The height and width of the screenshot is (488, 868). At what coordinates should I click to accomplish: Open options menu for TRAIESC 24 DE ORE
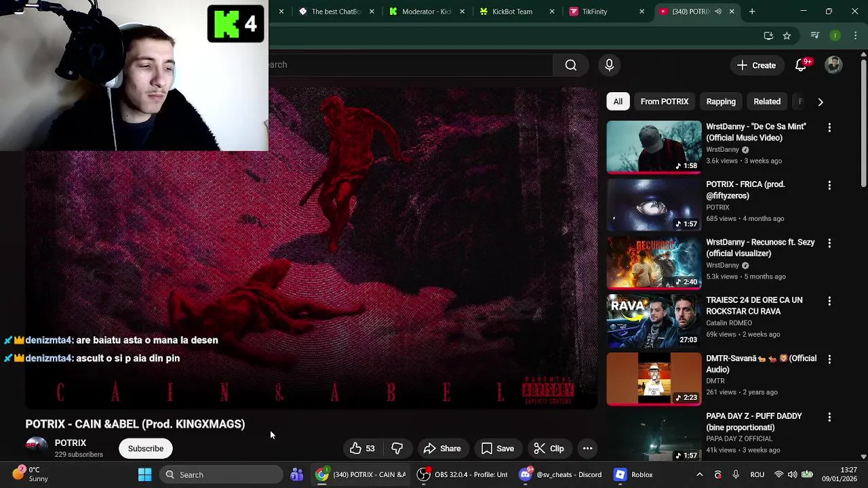pyautogui.click(x=829, y=301)
